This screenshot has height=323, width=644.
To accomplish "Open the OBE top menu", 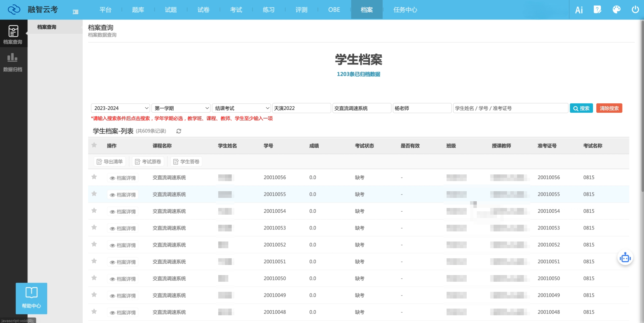I will 334,10.
